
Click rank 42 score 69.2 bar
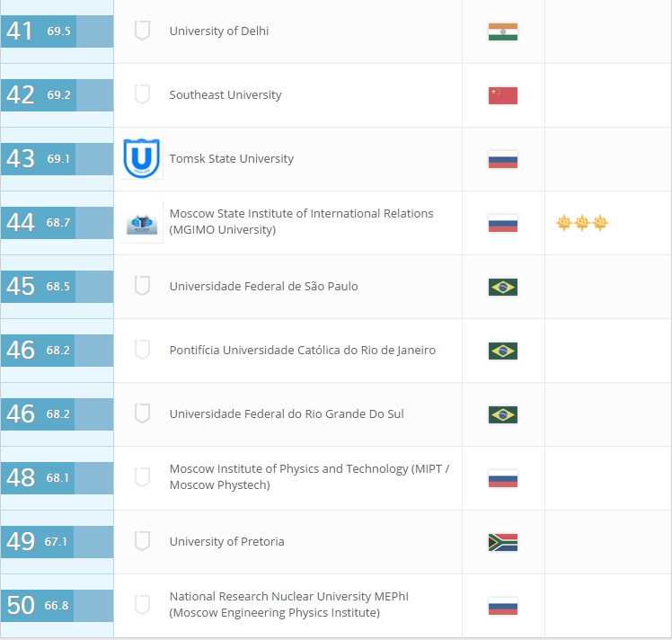(57, 95)
